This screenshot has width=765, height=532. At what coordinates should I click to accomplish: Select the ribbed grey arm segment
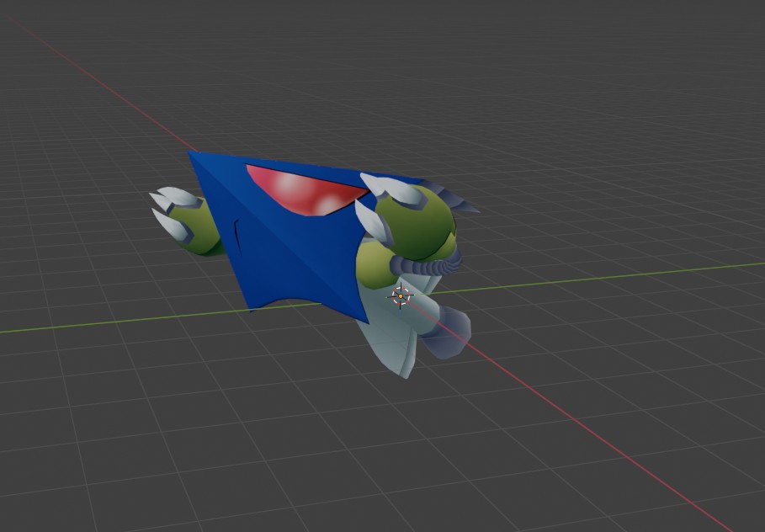pos(426,263)
